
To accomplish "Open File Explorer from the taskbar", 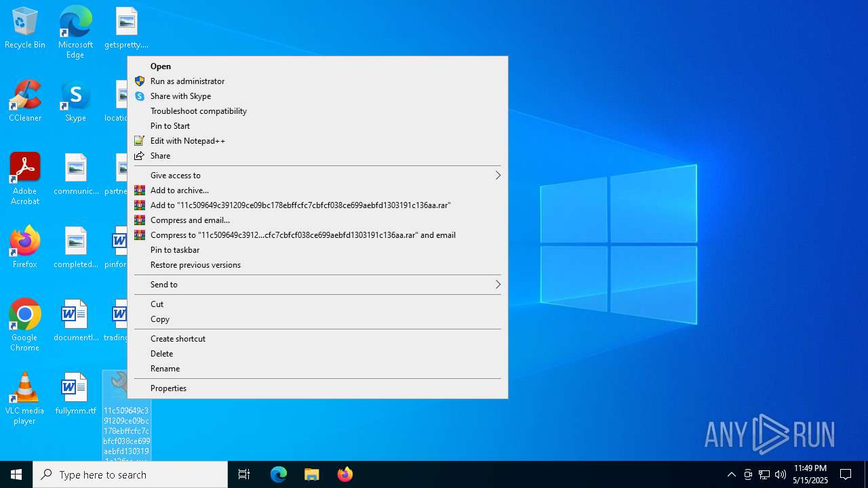I will 312,474.
